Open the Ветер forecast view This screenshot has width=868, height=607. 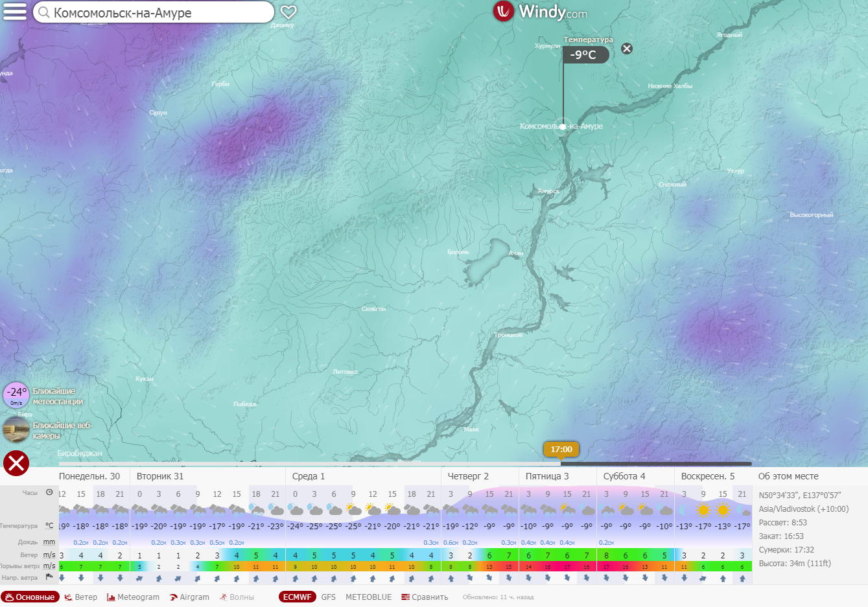81,597
